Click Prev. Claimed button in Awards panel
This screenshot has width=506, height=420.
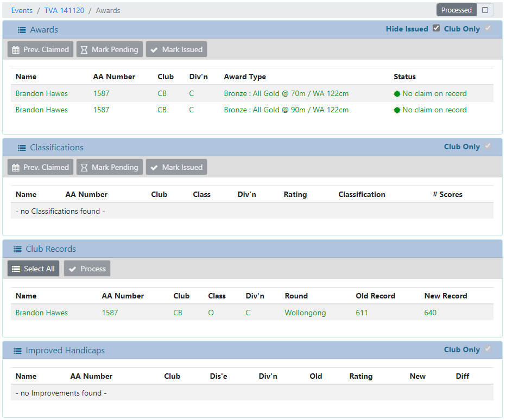40,49
